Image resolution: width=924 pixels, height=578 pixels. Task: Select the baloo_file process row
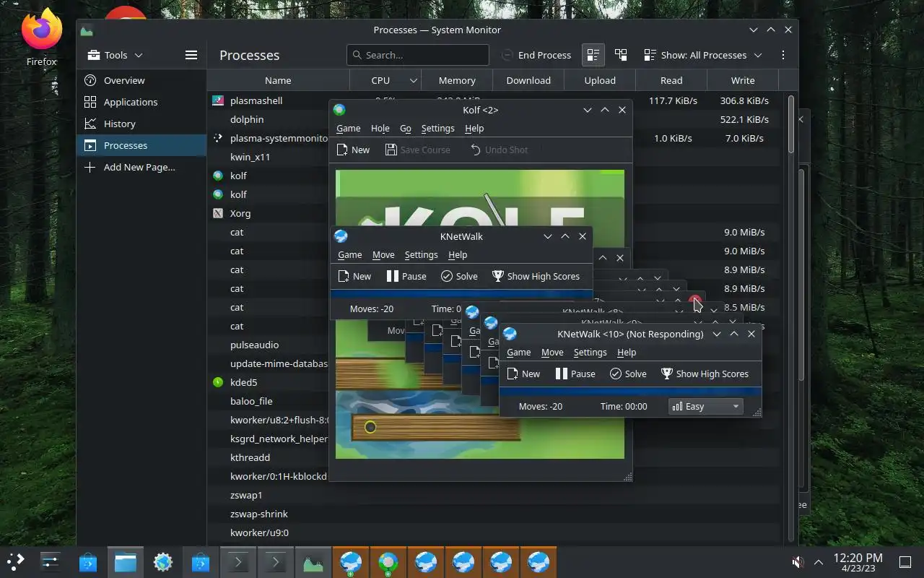(x=494, y=401)
